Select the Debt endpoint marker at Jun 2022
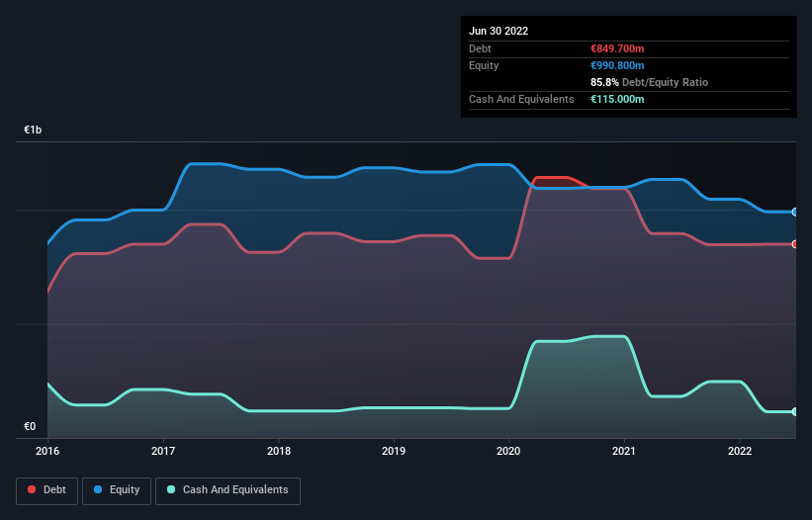The image size is (812, 520). [x=795, y=244]
